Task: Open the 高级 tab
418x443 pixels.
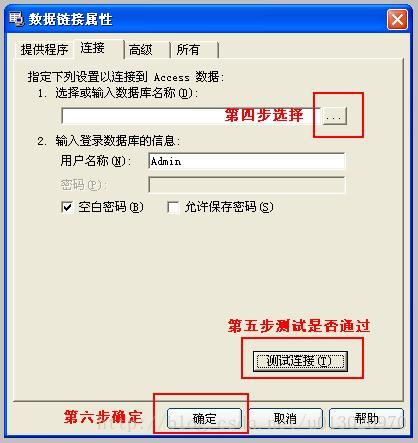Action: [147, 50]
